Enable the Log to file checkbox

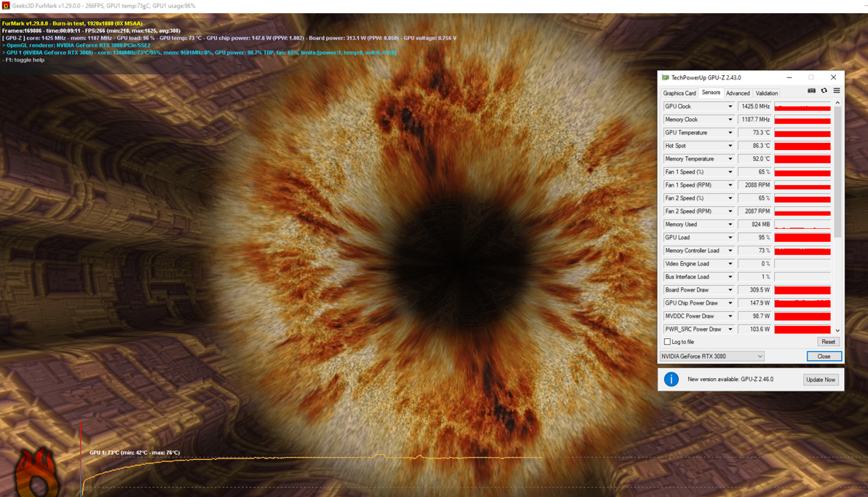point(667,342)
